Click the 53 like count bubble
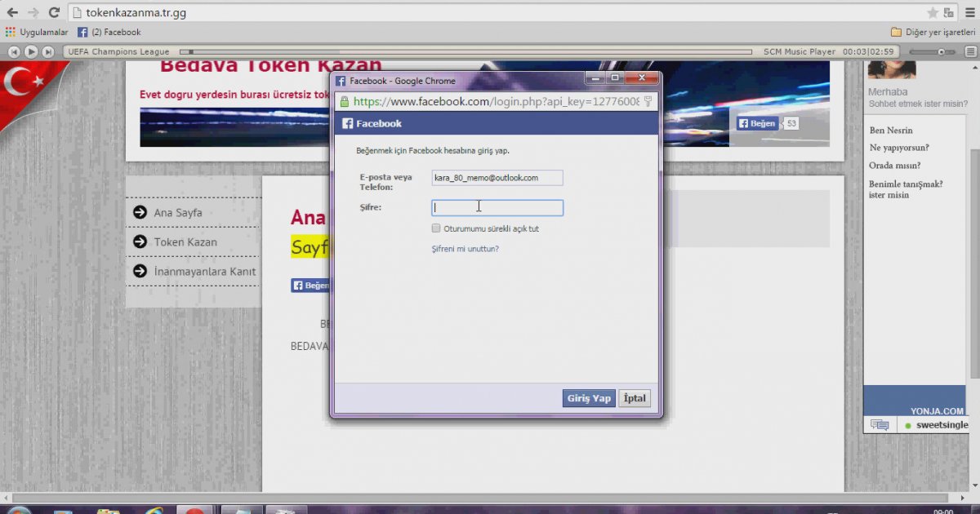The width and height of the screenshot is (980, 514). (x=791, y=123)
